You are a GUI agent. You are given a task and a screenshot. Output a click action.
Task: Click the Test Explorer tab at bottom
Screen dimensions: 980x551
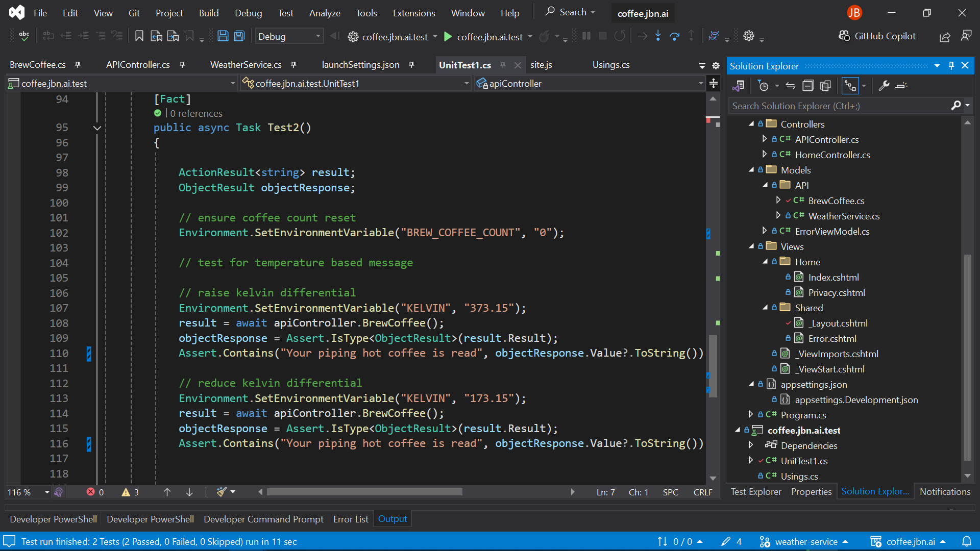point(756,491)
